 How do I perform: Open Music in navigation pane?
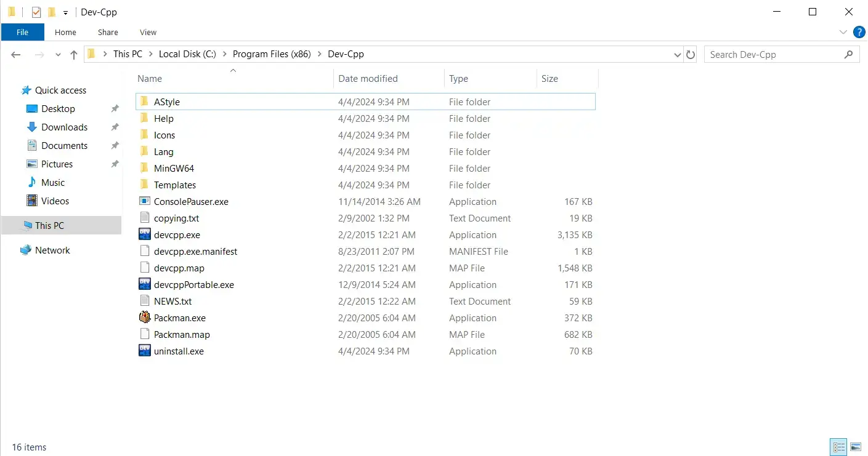click(53, 182)
